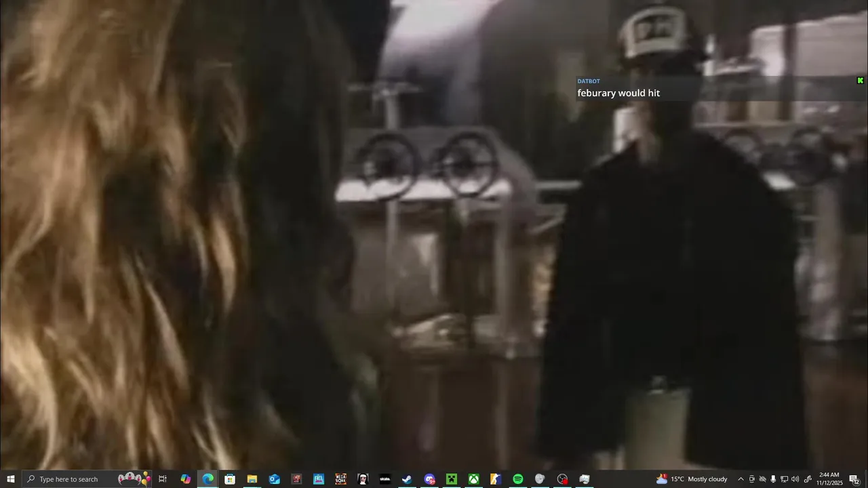Open the weather widget showing 15°C
The image size is (868, 488).
click(691, 479)
